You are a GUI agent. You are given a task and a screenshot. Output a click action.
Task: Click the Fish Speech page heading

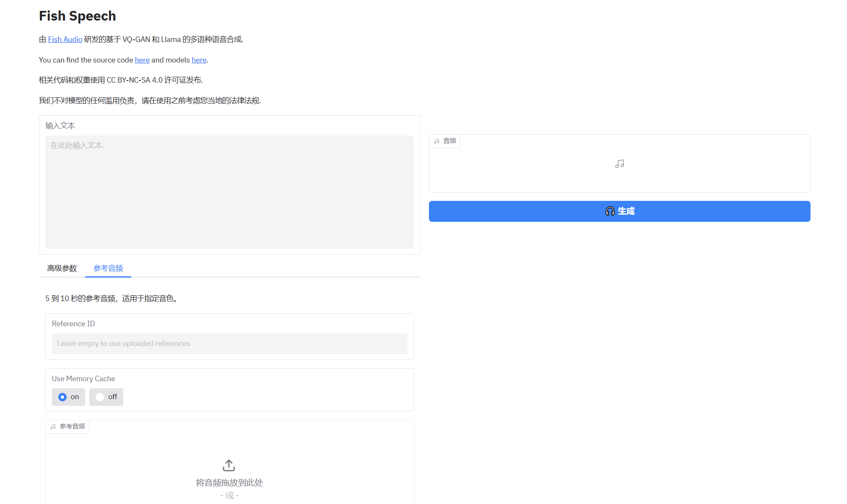click(x=78, y=16)
